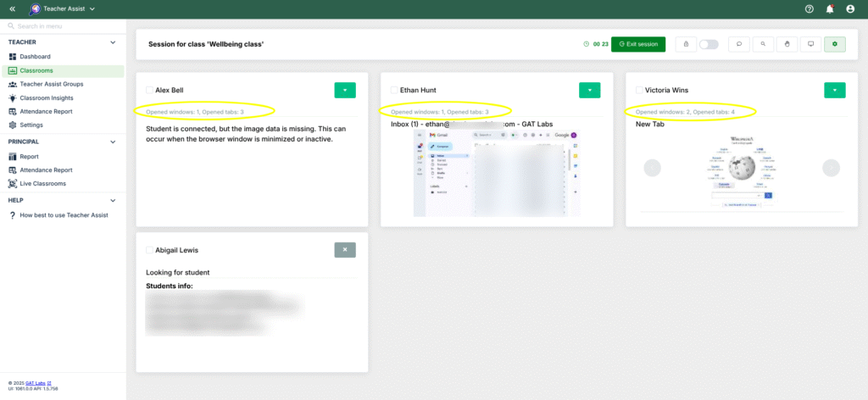The image size is (868, 400).
Task: Open the GAT Labs footer link
Action: pyautogui.click(x=37, y=384)
